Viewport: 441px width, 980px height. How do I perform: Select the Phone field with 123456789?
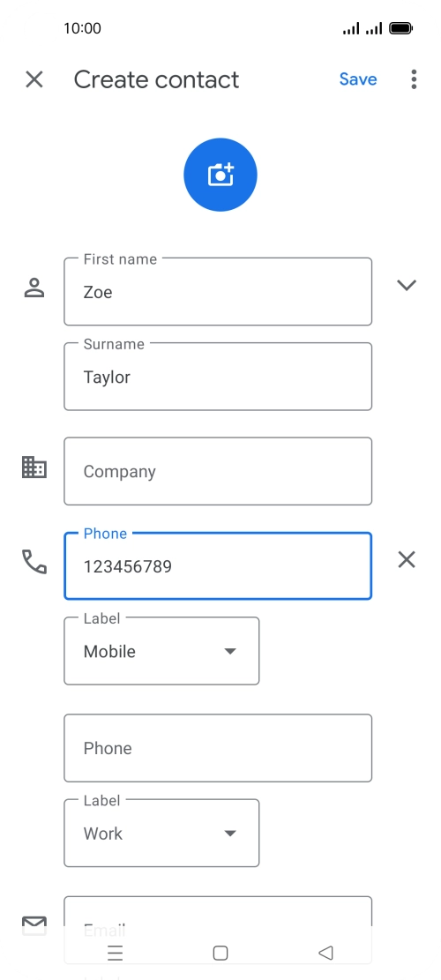coord(218,565)
